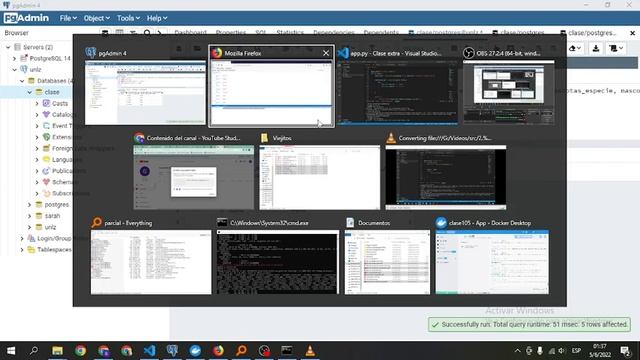The width and height of the screenshot is (640, 360).
Task: Open pgAdmin Tools menu
Action: click(128, 18)
